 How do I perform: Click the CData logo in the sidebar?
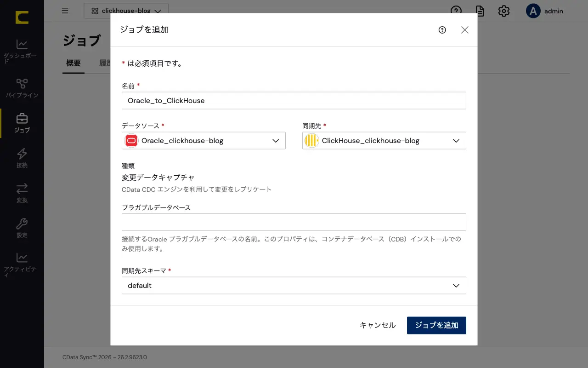tap(22, 17)
